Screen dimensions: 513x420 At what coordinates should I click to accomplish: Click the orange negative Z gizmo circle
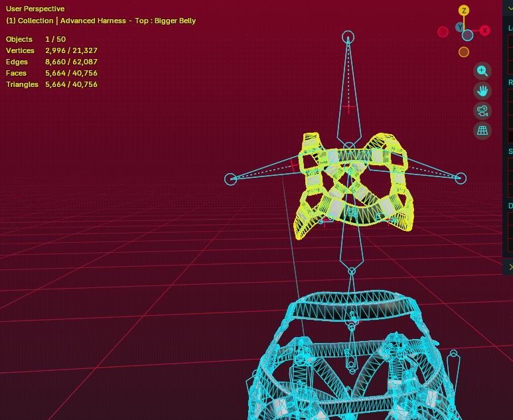pyautogui.click(x=464, y=52)
